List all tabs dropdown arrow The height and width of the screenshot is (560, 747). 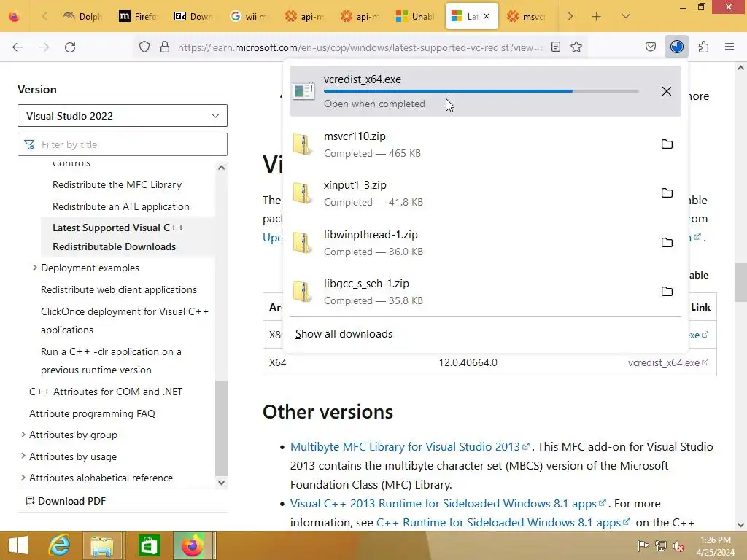coord(626,16)
